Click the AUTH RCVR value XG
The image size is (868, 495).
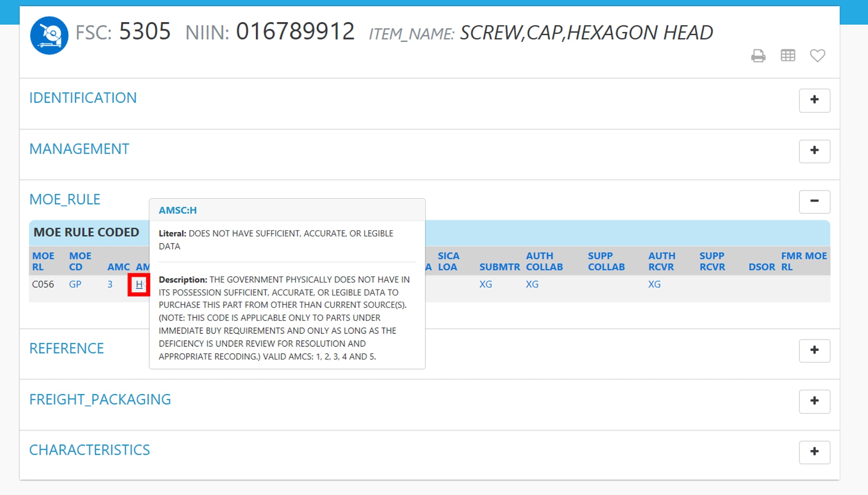(654, 284)
